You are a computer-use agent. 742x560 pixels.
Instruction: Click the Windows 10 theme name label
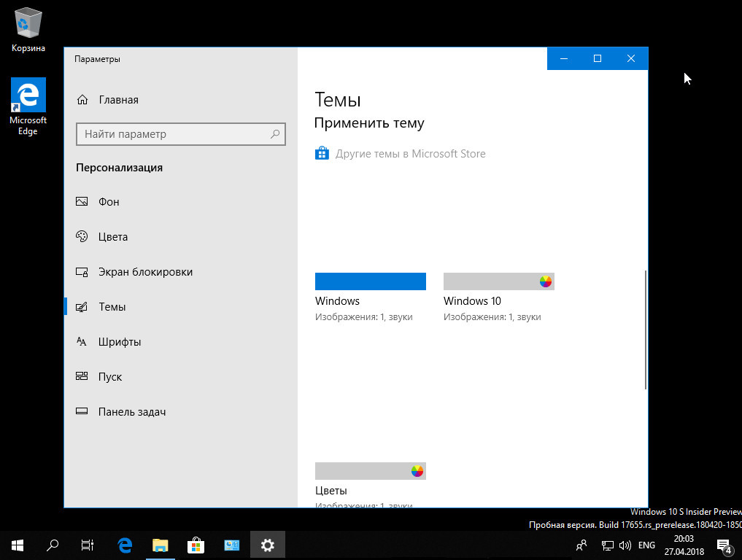tap(472, 301)
